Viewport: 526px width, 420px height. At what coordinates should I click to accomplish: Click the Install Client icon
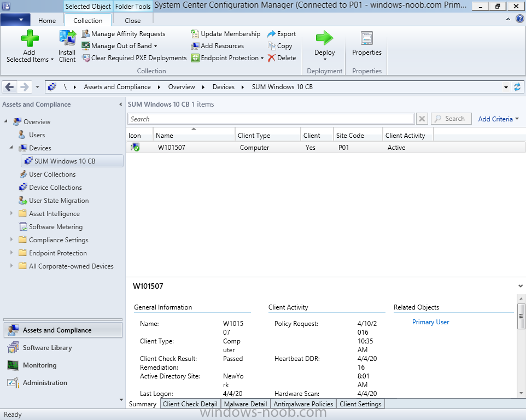pyautogui.click(x=67, y=39)
